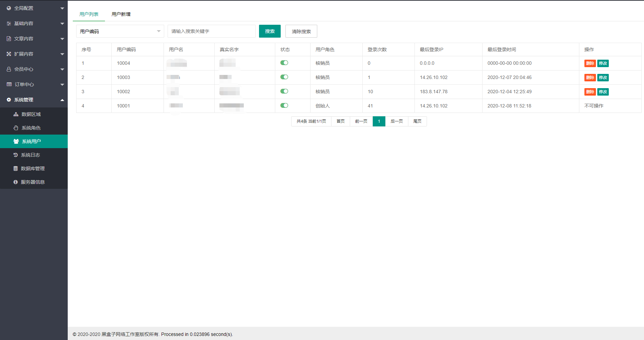
Task: Click the 数据区域 sitemap icon
Action: pos(16,114)
